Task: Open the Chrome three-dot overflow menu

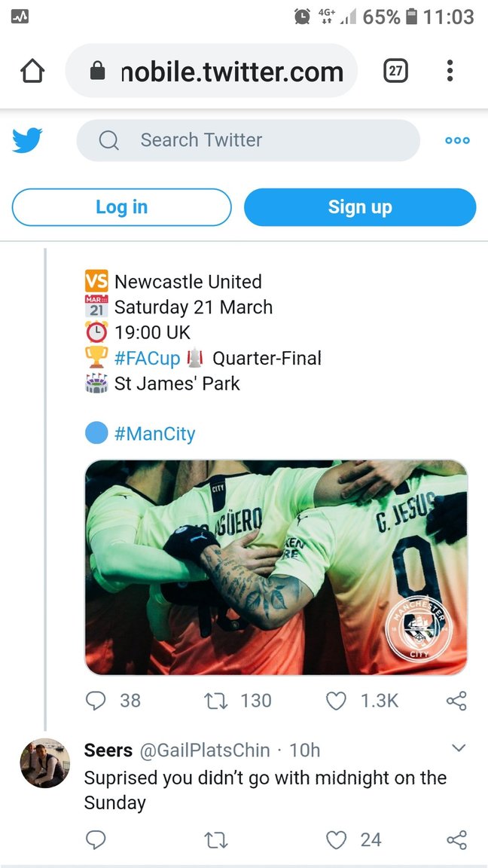Action: [450, 72]
